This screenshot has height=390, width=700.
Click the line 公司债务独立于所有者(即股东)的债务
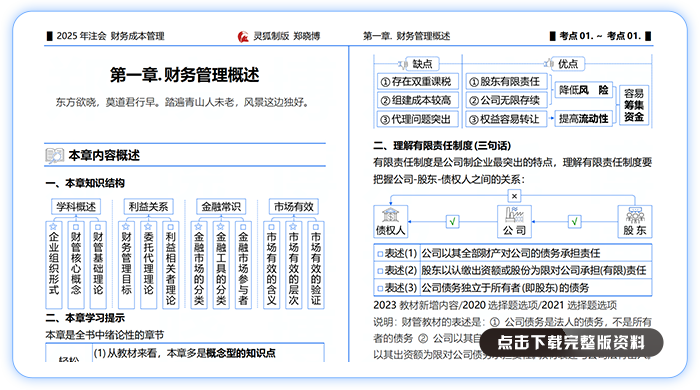tap(505, 288)
